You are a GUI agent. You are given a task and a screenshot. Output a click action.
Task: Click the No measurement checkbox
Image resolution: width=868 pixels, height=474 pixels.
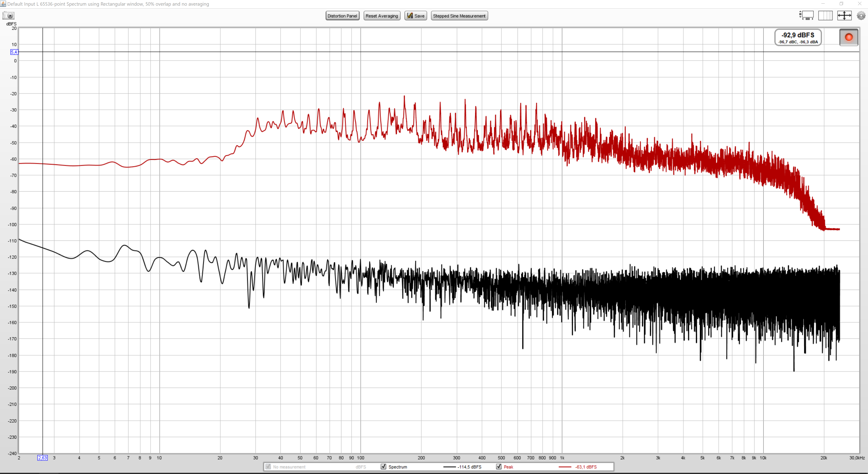[268, 467]
